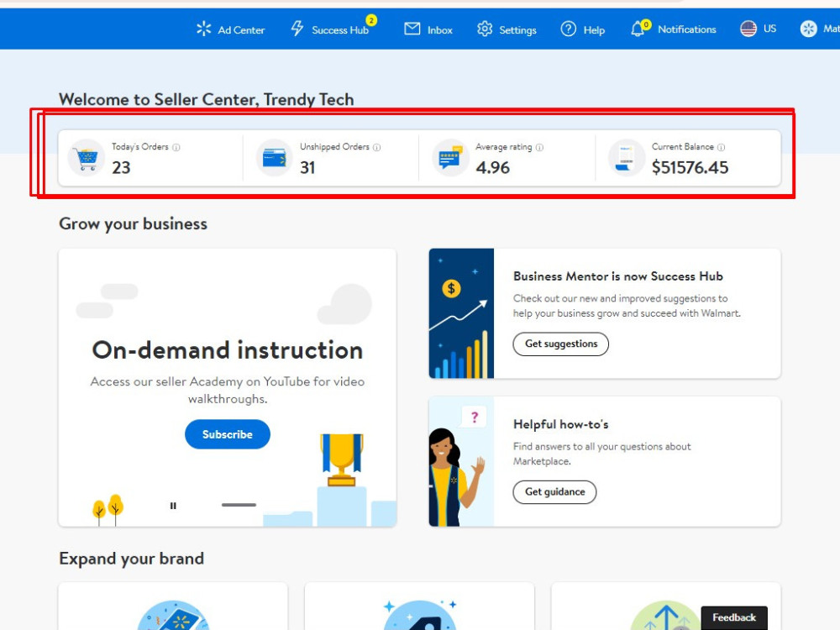The image size is (840, 630).
Task: Click the Today's Orders label
Action: 139,147
